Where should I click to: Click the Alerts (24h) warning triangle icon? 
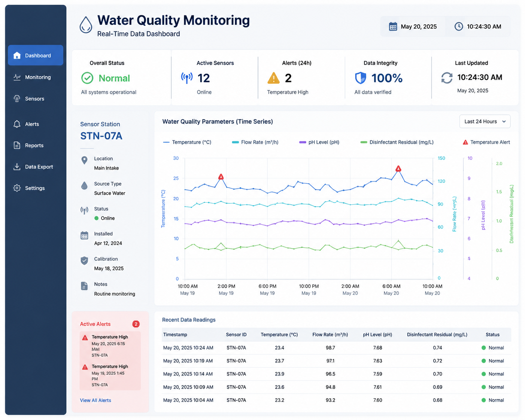tap(274, 78)
